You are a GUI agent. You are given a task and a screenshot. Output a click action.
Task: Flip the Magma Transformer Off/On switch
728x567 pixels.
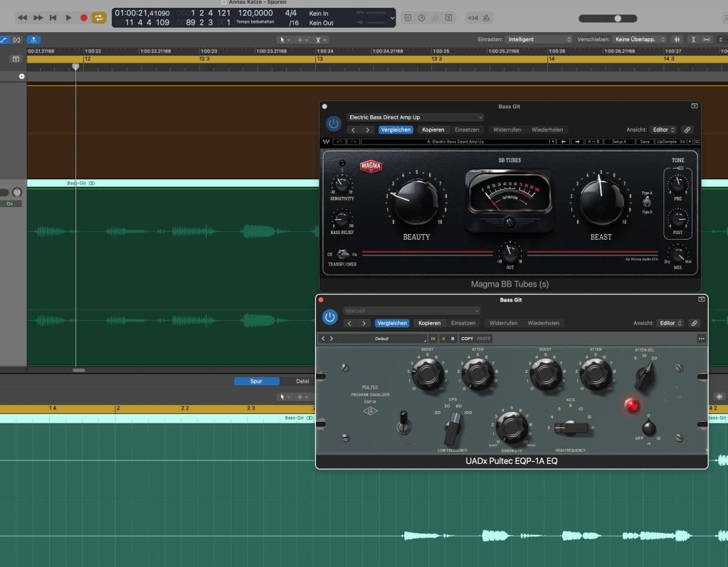click(x=342, y=254)
